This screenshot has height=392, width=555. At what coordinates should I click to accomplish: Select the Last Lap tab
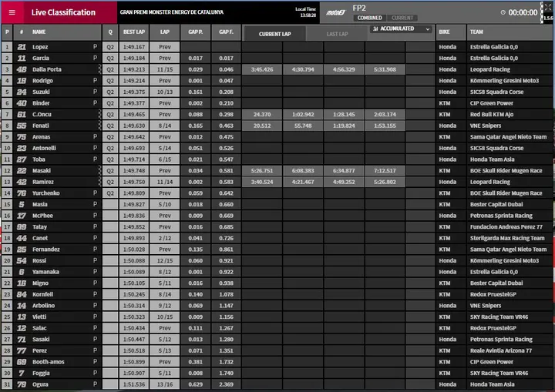(x=337, y=34)
